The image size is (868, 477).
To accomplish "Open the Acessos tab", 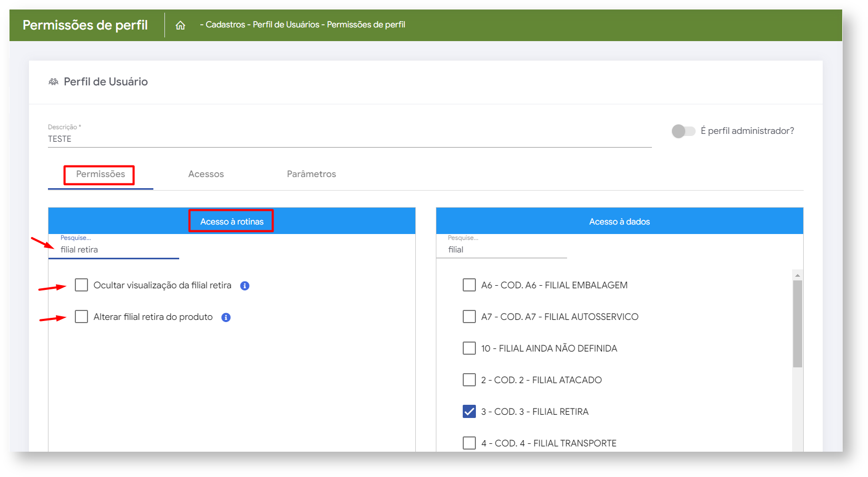I will 206,174.
